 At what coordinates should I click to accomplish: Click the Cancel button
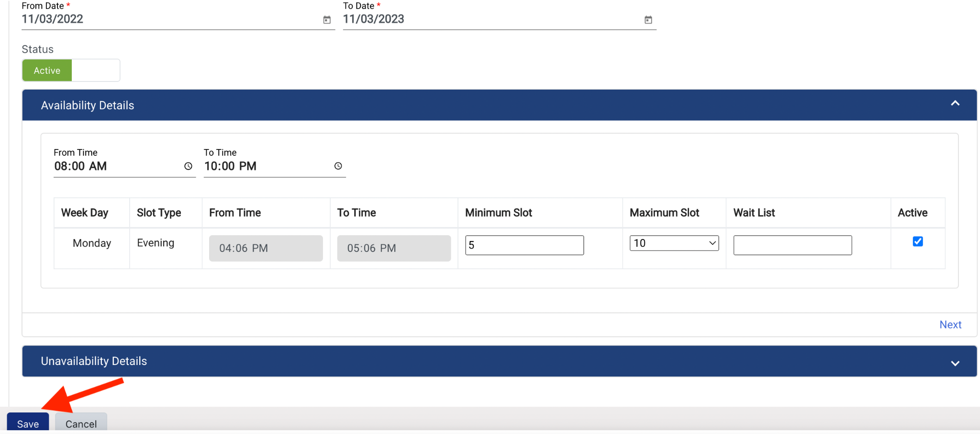[81, 423]
